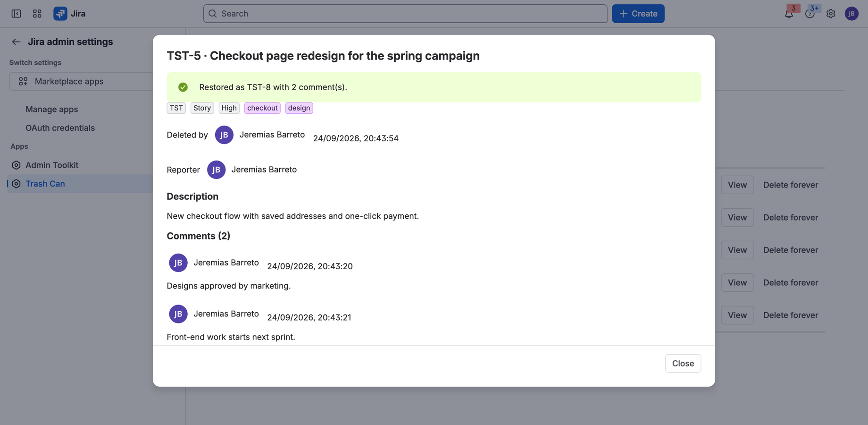Click the Reporter JB avatar
Image resolution: width=868 pixels, height=425 pixels.
click(216, 170)
